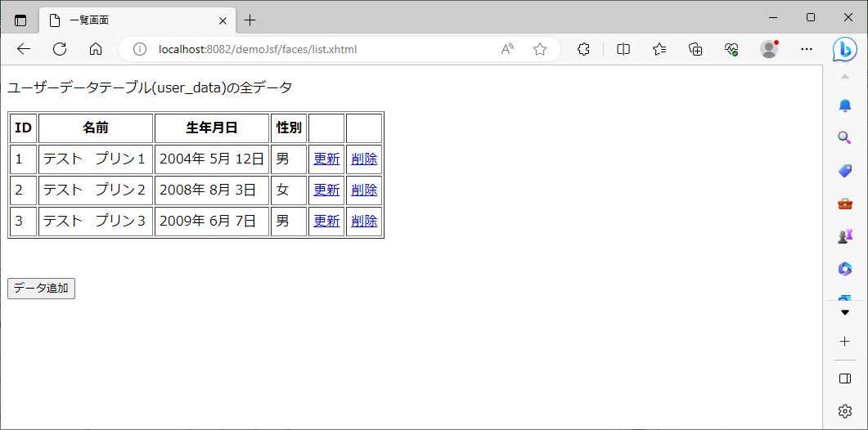The width and height of the screenshot is (868, 430).
Task: Open the Settings and more menu
Action: pyautogui.click(x=807, y=49)
